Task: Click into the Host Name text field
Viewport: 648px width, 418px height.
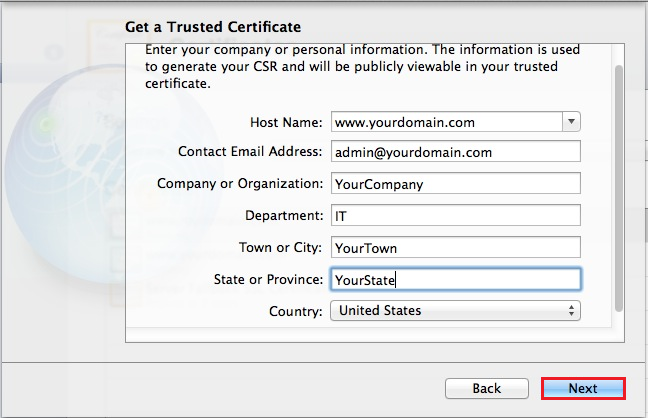Action: pos(445,122)
